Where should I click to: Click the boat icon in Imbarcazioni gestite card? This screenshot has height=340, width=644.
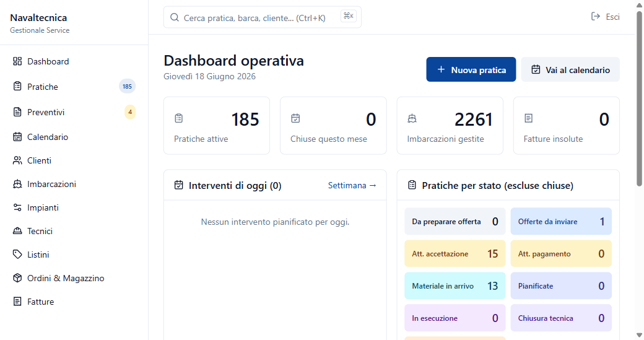[x=412, y=118]
